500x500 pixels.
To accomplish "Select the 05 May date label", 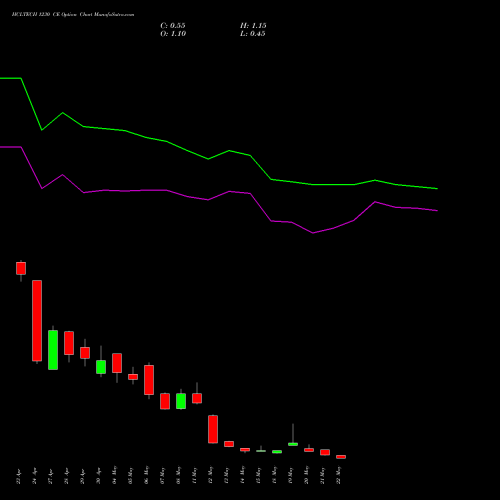I will [131, 475].
